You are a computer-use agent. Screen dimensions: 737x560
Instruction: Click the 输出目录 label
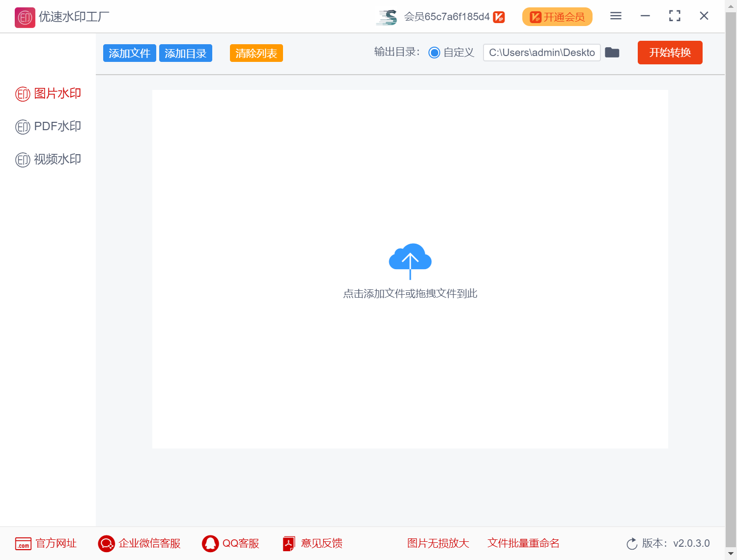[x=397, y=52]
